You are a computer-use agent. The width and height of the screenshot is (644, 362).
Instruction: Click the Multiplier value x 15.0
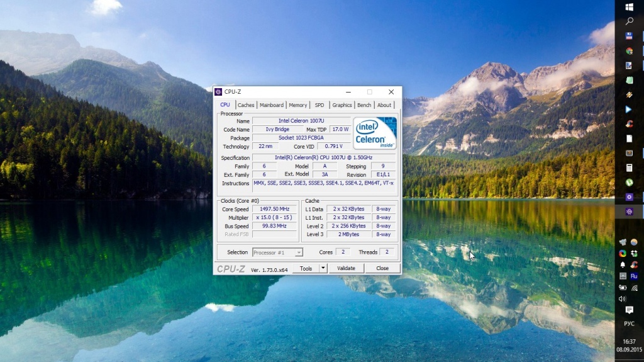click(x=274, y=218)
